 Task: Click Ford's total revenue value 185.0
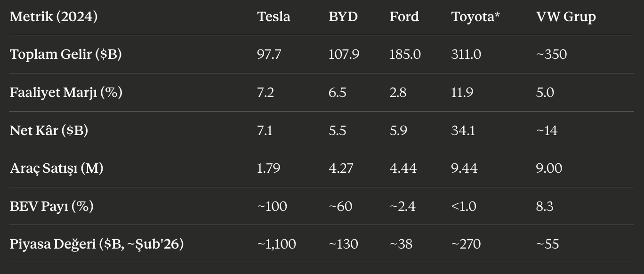click(x=405, y=55)
